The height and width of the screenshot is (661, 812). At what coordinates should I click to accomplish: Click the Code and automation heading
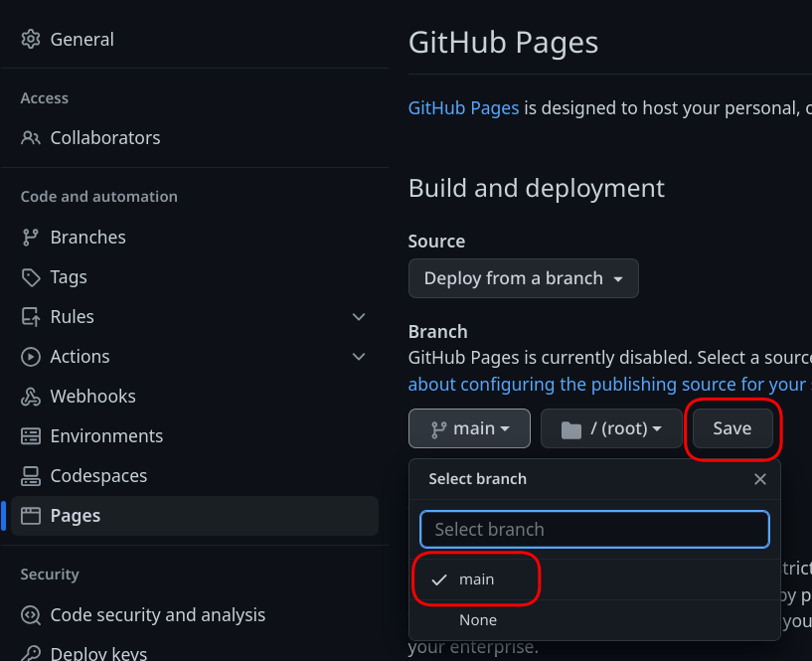pos(99,197)
